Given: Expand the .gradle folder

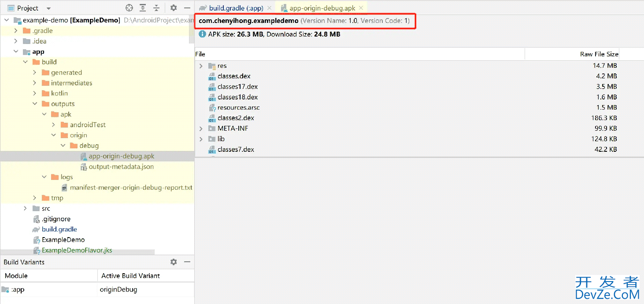Looking at the screenshot, I should (x=16, y=31).
